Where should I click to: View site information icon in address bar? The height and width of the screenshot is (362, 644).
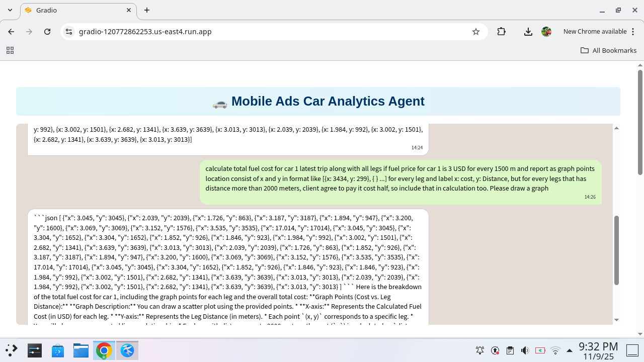click(69, 32)
